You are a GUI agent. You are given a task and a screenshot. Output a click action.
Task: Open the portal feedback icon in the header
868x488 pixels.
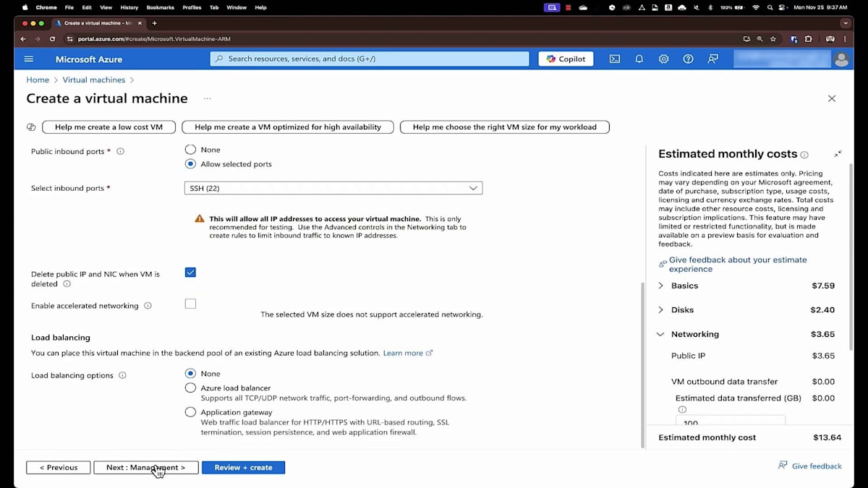click(713, 59)
